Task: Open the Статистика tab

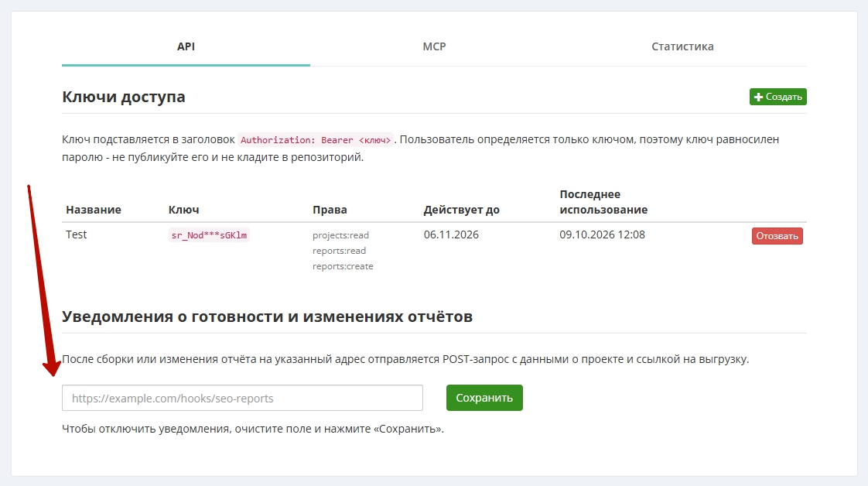Action: coord(682,46)
